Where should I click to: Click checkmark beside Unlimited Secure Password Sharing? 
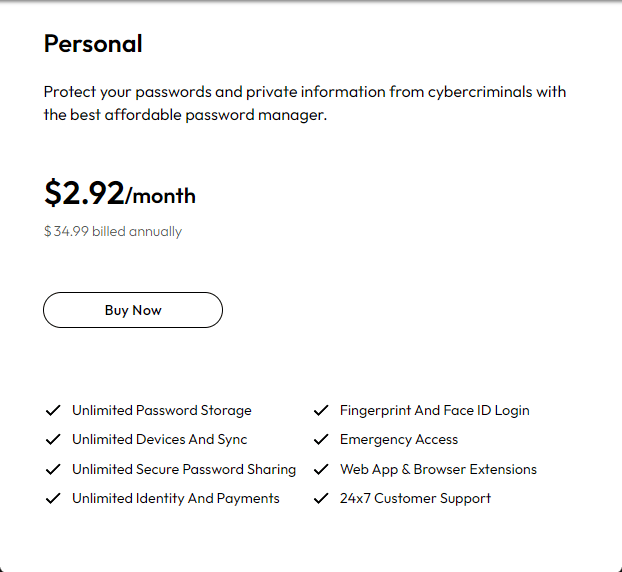coord(53,469)
